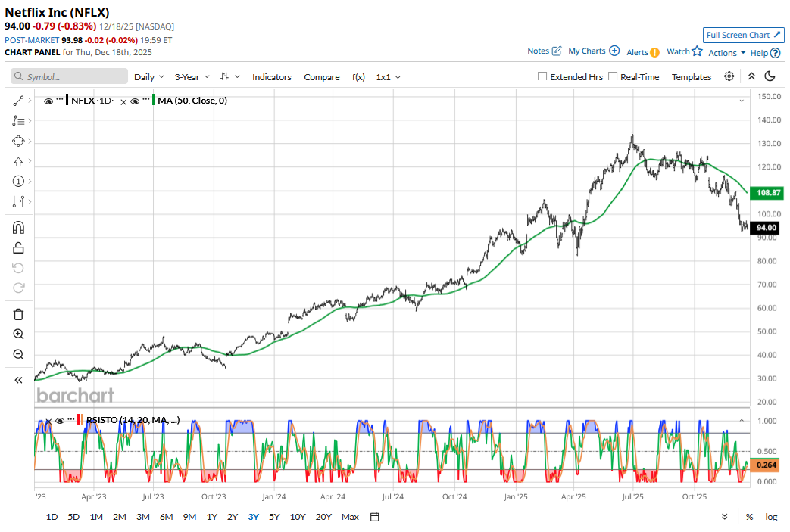790x532 pixels.
Task: Add to My Charts plus icon
Action: (614, 51)
